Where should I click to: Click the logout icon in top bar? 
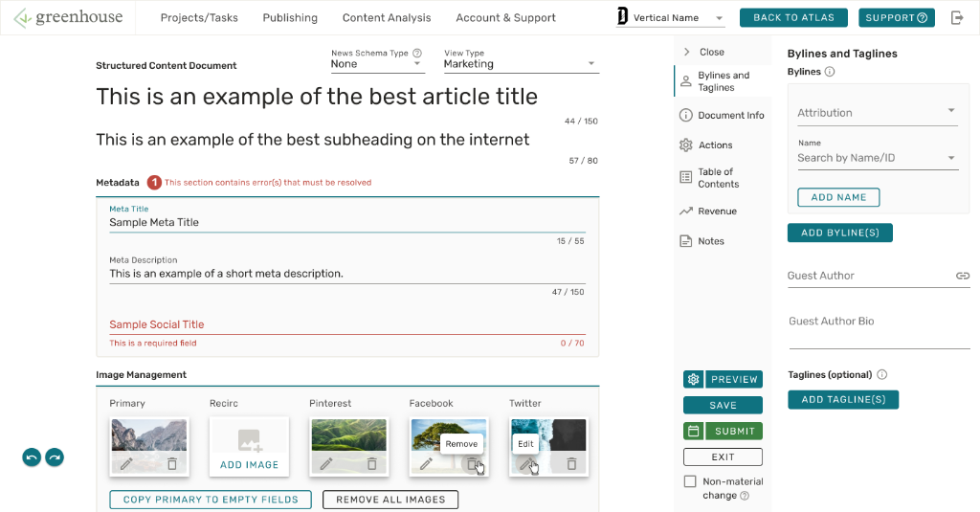click(957, 17)
